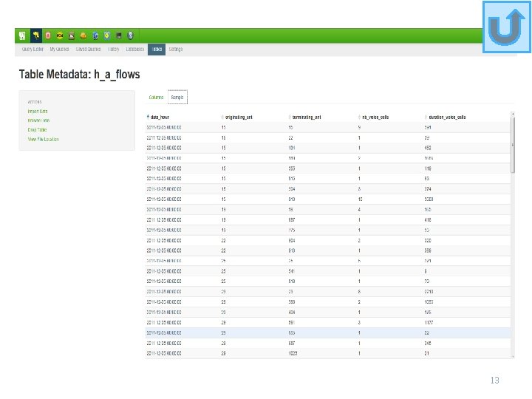The width and height of the screenshot is (532, 399).
Task: Open the round blue-gray app icon
Action: click(x=131, y=35)
